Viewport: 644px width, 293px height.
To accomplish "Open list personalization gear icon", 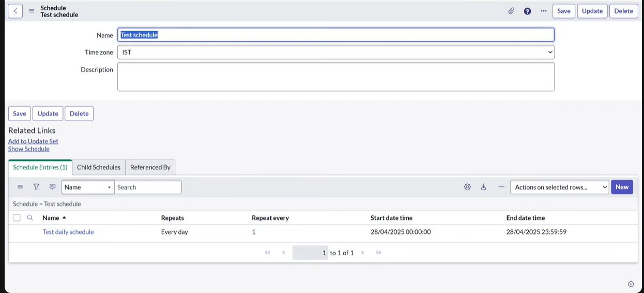I will point(467,187).
